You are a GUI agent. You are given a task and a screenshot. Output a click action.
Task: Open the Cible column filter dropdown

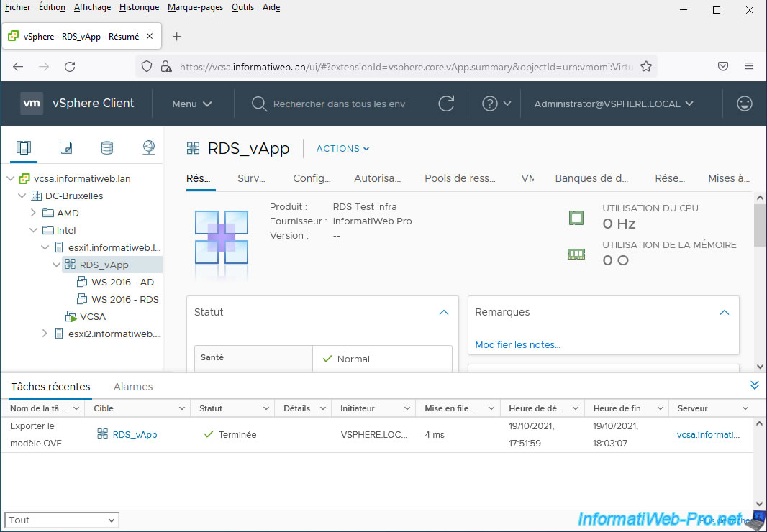pos(182,409)
